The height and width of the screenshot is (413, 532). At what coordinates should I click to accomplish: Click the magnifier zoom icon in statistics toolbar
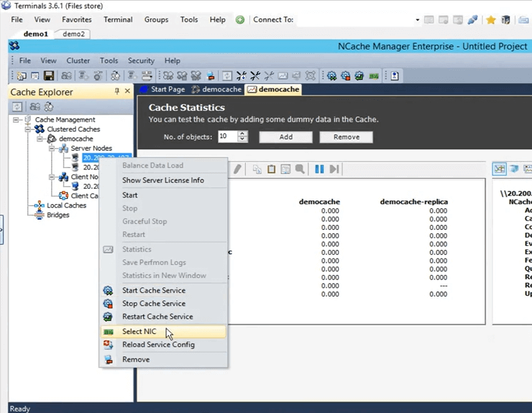click(x=300, y=169)
